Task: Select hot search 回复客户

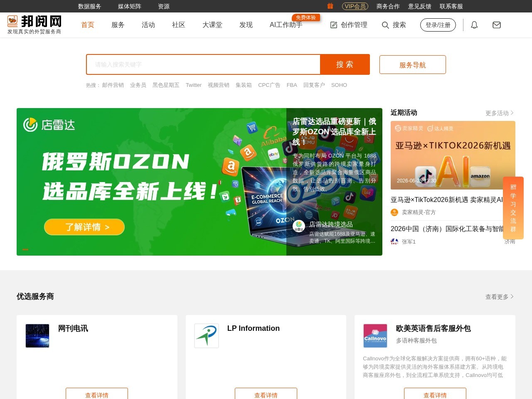Action: click(x=314, y=85)
